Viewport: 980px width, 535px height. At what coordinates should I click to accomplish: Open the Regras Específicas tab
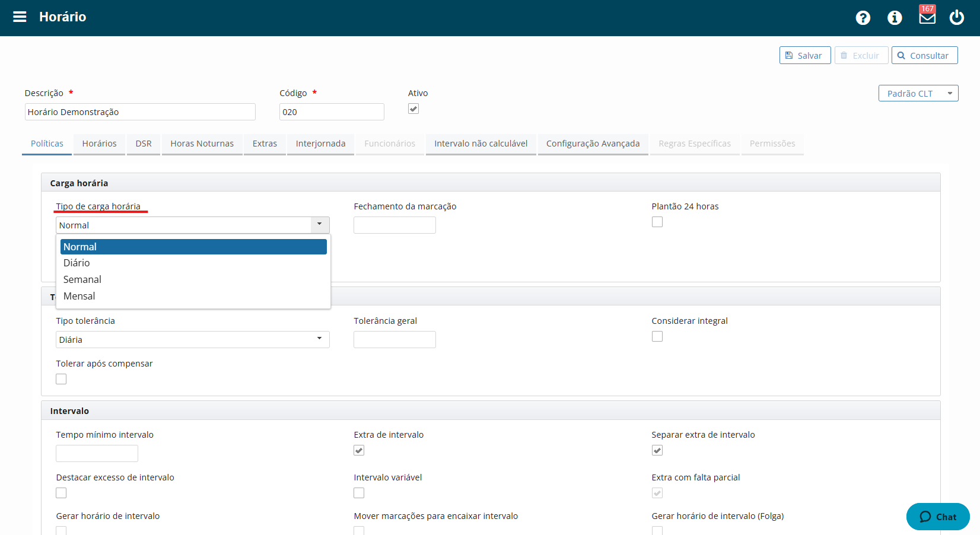pyautogui.click(x=695, y=144)
